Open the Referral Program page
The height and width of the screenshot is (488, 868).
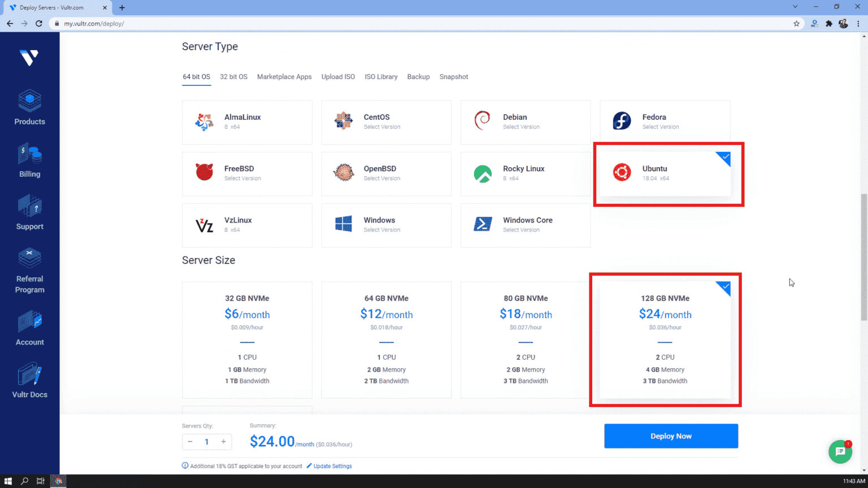click(x=29, y=270)
